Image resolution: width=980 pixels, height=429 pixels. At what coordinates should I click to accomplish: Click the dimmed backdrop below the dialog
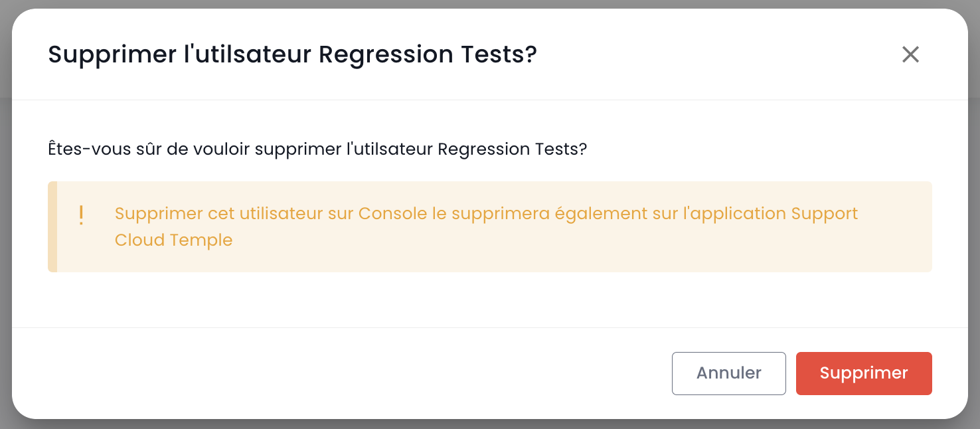[490, 424]
